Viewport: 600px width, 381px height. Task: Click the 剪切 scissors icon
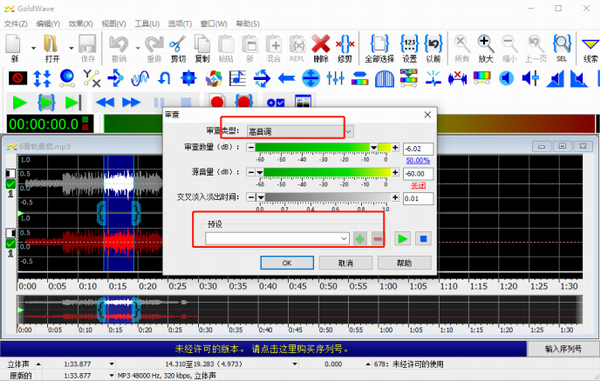pos(178,48)
